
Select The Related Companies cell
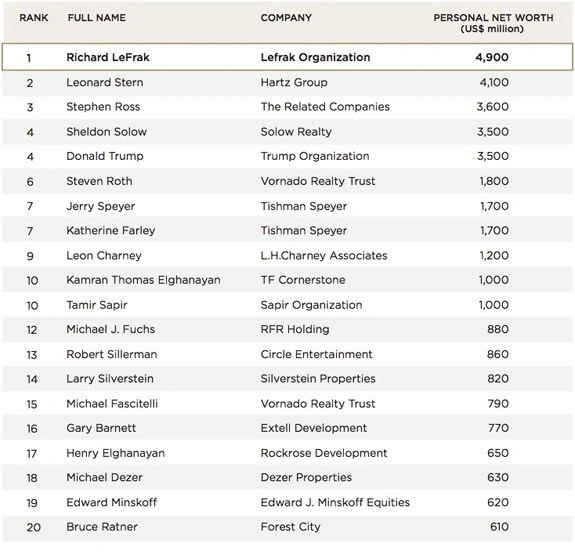click(x=325, y=107)
